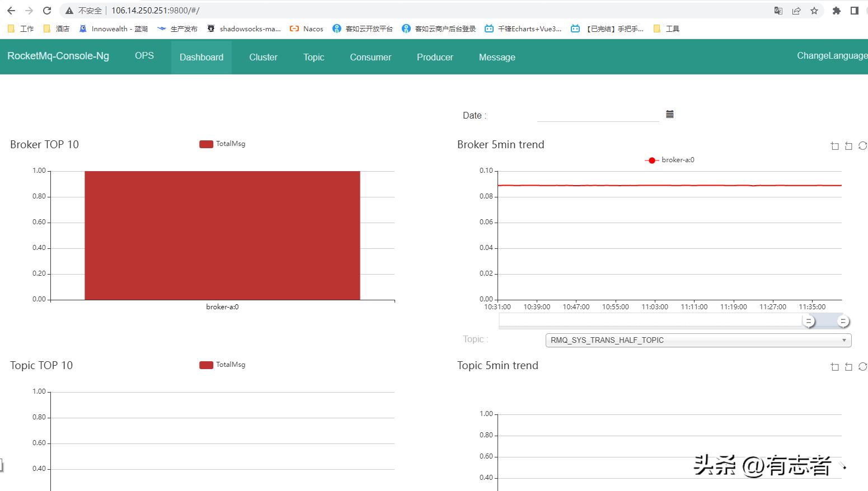Click area zoom icon on Broker 5min trend
This screenshot has height=491, width=868.
[834, 146]
